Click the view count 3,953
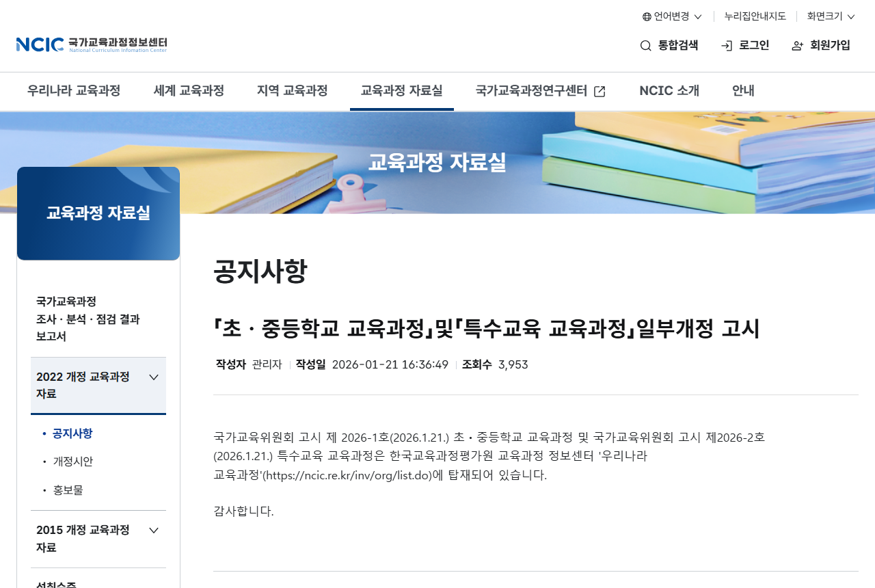Screen dimensions: 875x588 pos(513,365)
